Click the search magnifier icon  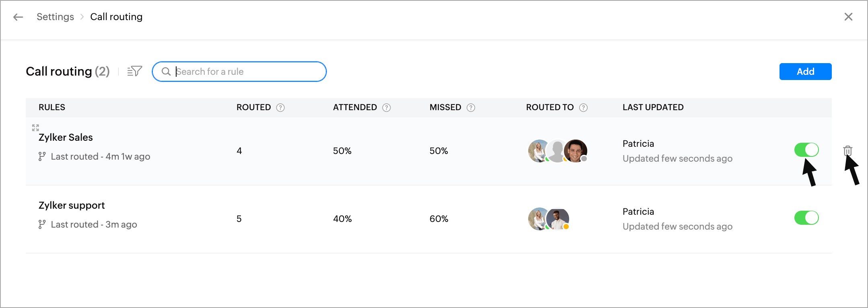click(166, 72)
